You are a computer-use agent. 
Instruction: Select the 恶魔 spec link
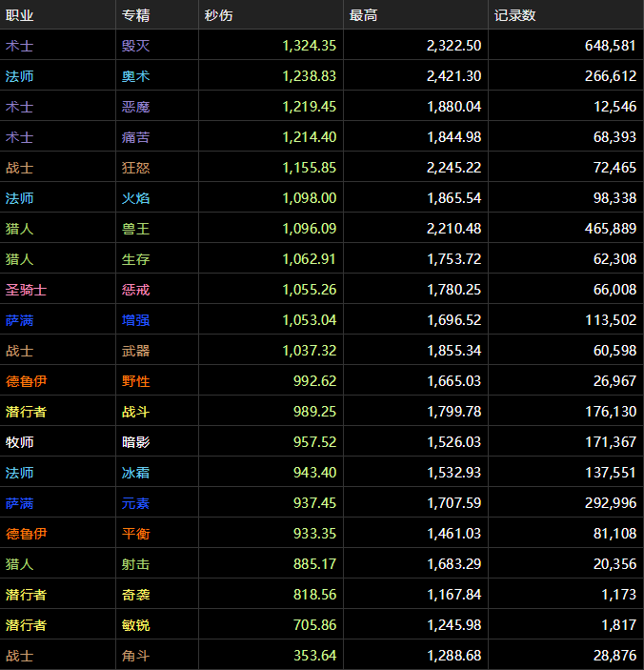tap(135, 107)
